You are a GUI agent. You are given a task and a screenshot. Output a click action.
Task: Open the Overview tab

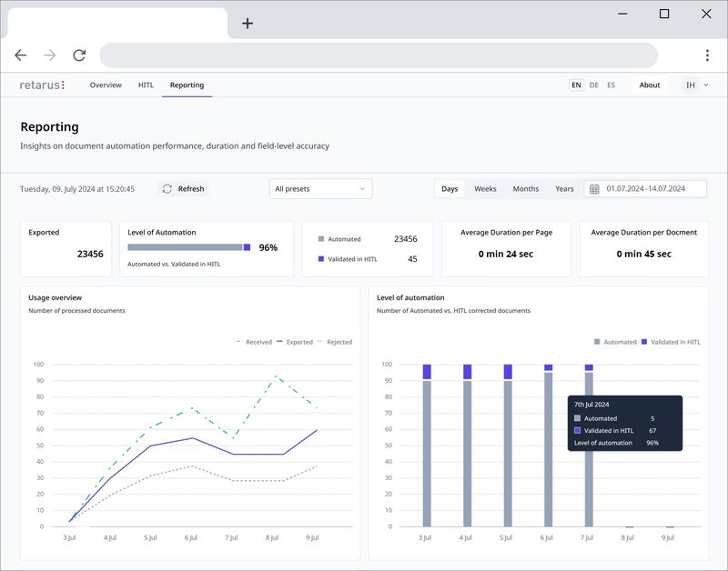[x=106, y=85]
